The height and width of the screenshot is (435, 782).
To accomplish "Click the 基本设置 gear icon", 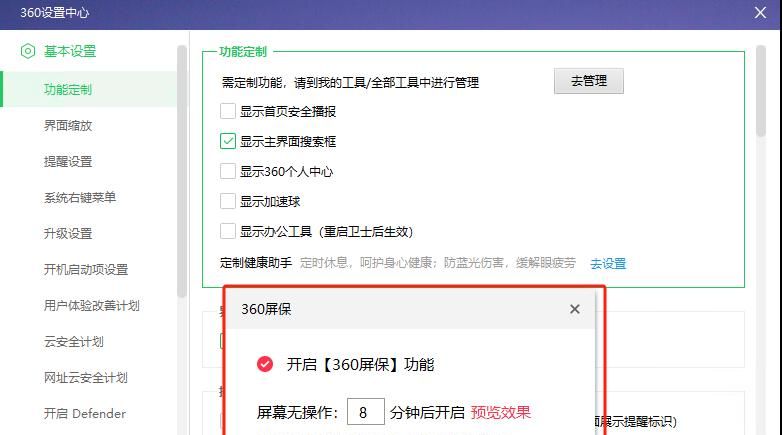I will pyautogui.click(x=28, y=51).
